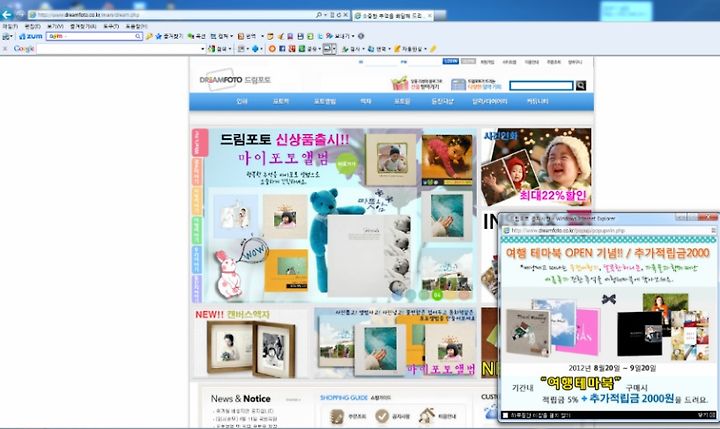Screen dimensions: 720x429
Task: Click the last item in blue navigation bar
Action: [x=537, y=101]
